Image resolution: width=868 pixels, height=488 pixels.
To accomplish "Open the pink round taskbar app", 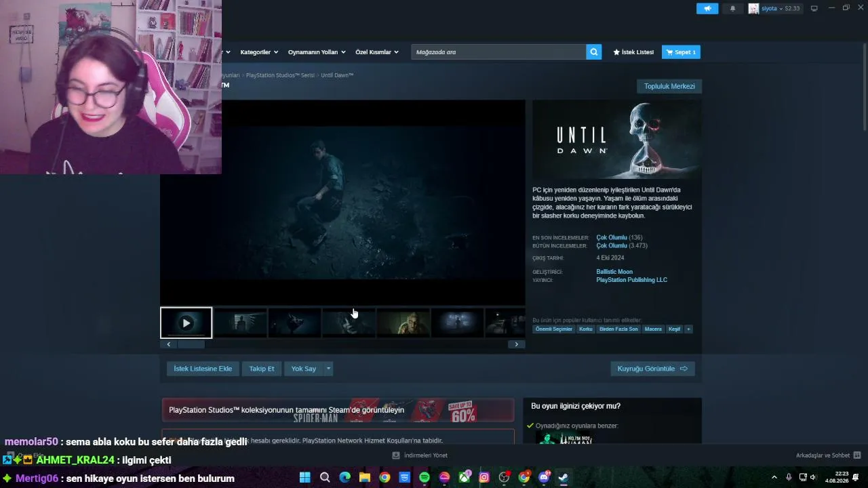I will (x=444, y=477).
